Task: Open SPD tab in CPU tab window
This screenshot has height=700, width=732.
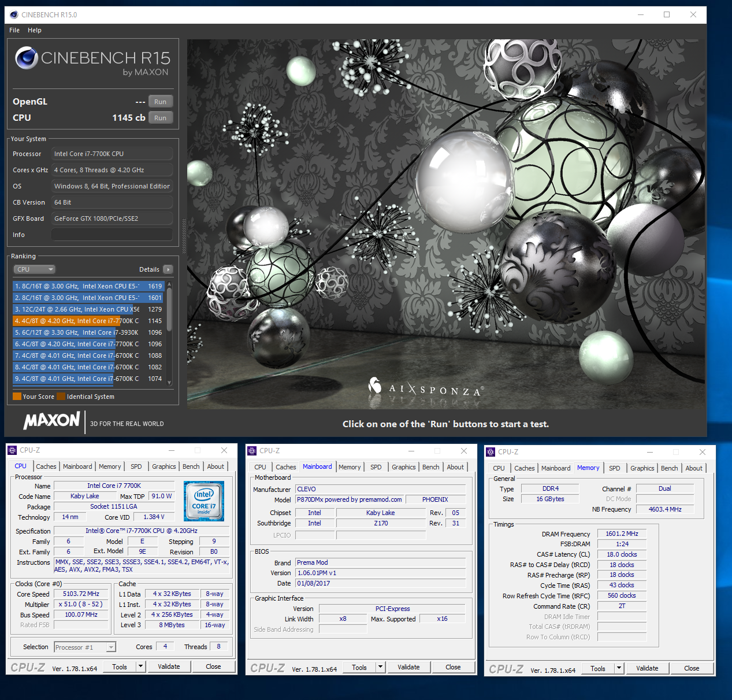Action: pos(136,466)
